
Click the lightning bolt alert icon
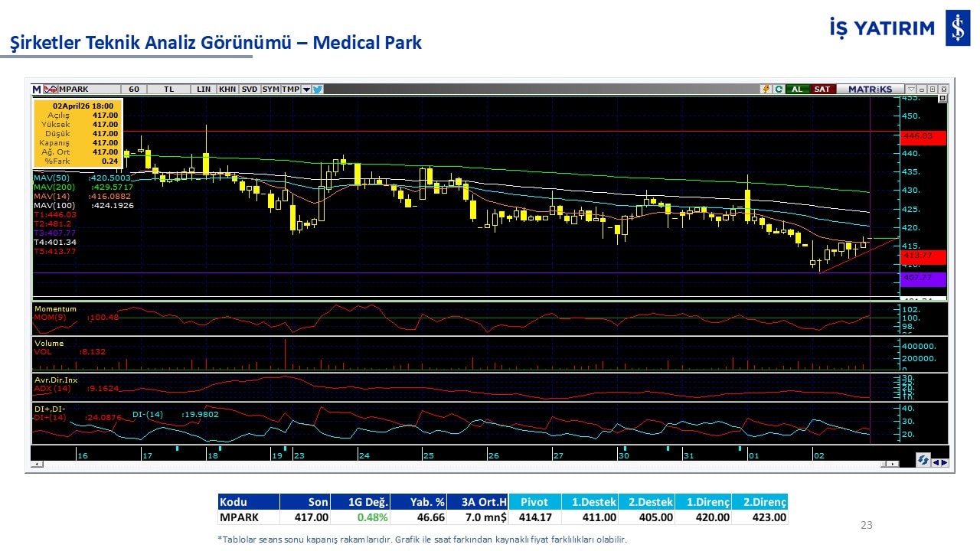pyautogui.click(x=765, y=89)
